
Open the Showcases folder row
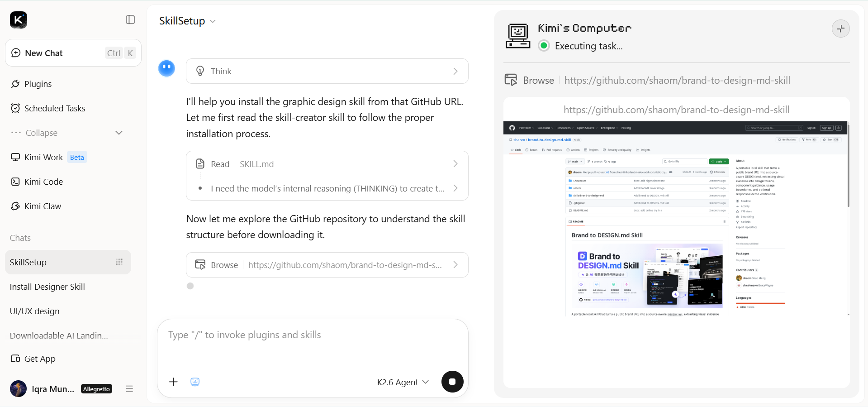[647, 181]
